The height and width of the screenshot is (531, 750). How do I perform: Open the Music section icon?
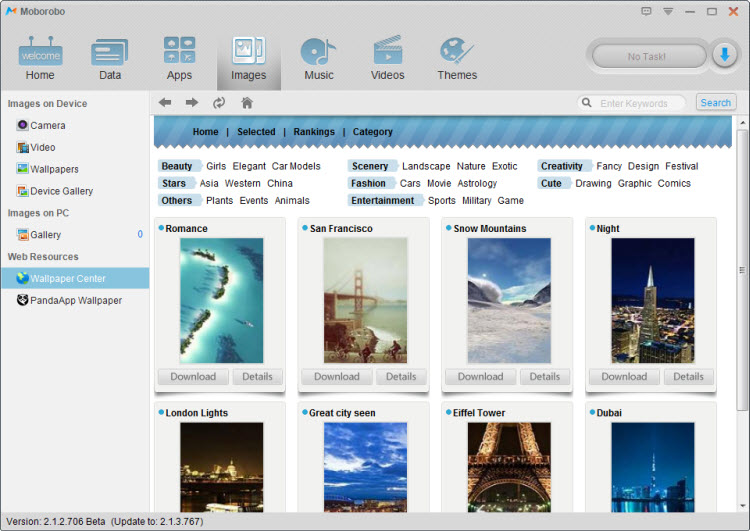tap(319, 57)
